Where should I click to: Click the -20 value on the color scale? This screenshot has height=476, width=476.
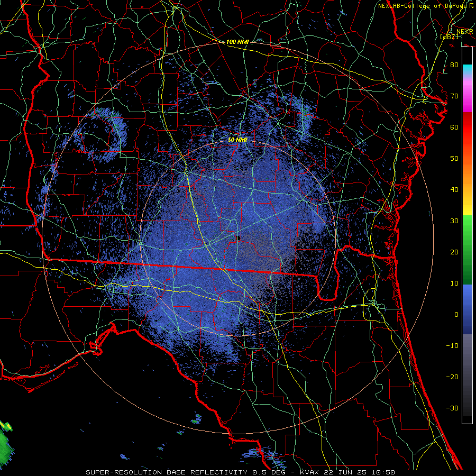[452, 377]
